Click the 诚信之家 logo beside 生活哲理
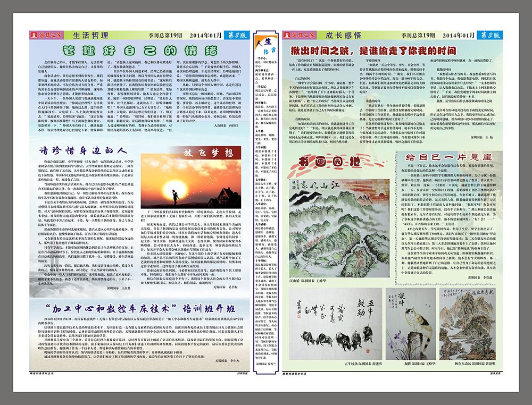The width and height of the screenshot is (532, 405). [x=47, y=35]
